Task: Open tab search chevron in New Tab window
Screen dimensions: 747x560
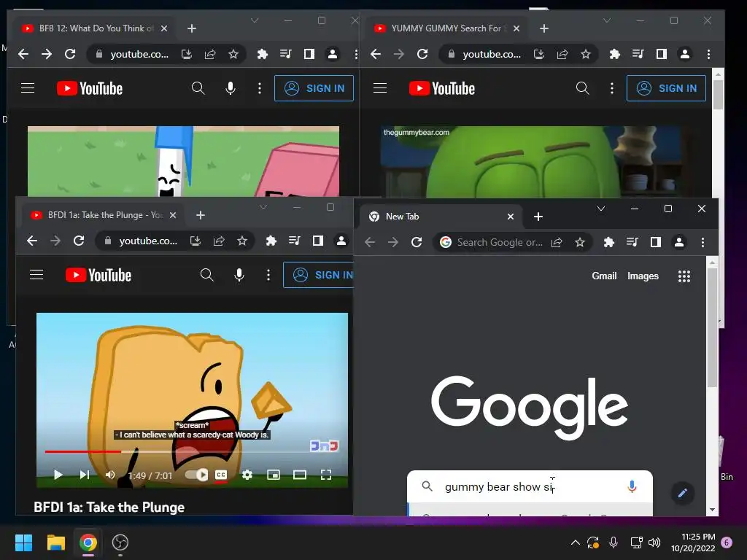Action: [x=601, y=209]
